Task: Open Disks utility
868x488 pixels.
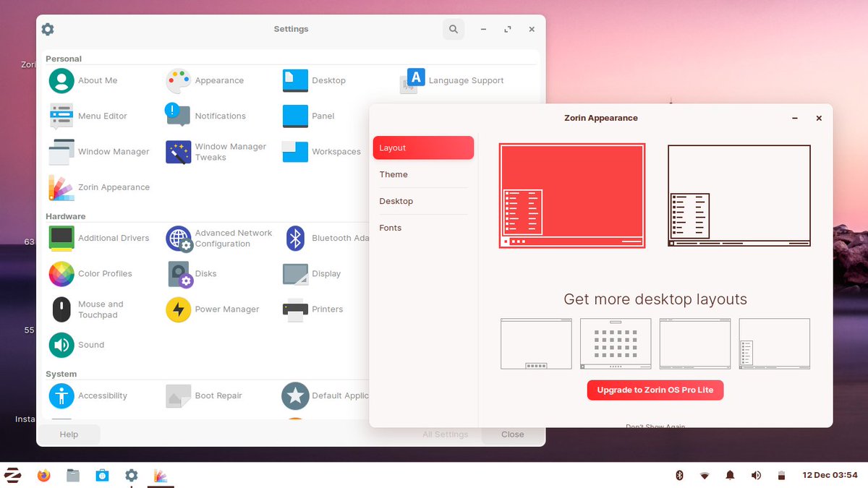Action: 192,273
